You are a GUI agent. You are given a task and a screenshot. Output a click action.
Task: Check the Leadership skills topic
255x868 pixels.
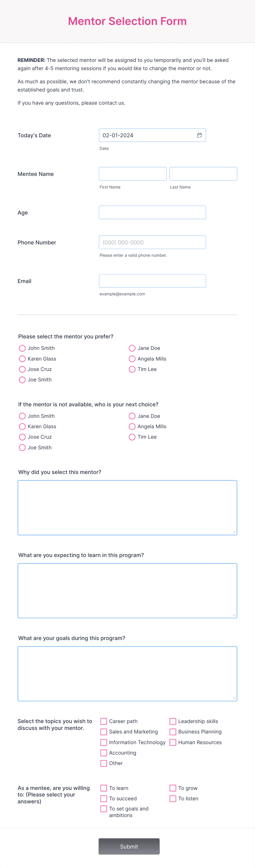(173, 721)
